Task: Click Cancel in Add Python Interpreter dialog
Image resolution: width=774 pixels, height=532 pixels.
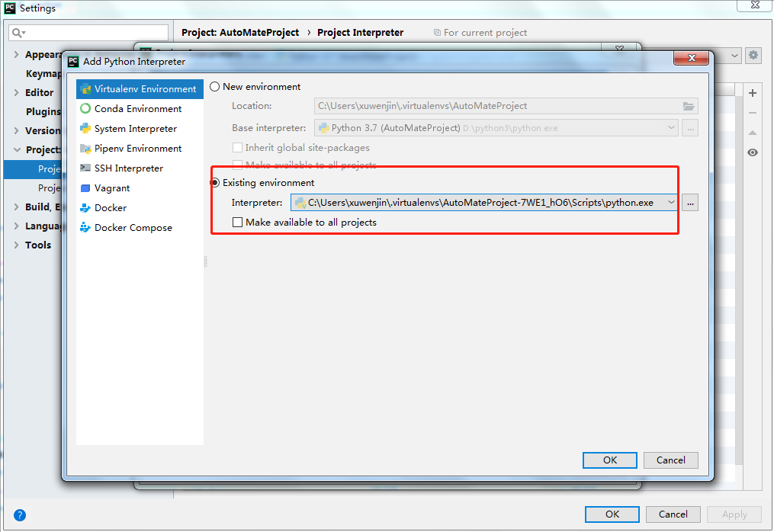Action: point(671,460)
